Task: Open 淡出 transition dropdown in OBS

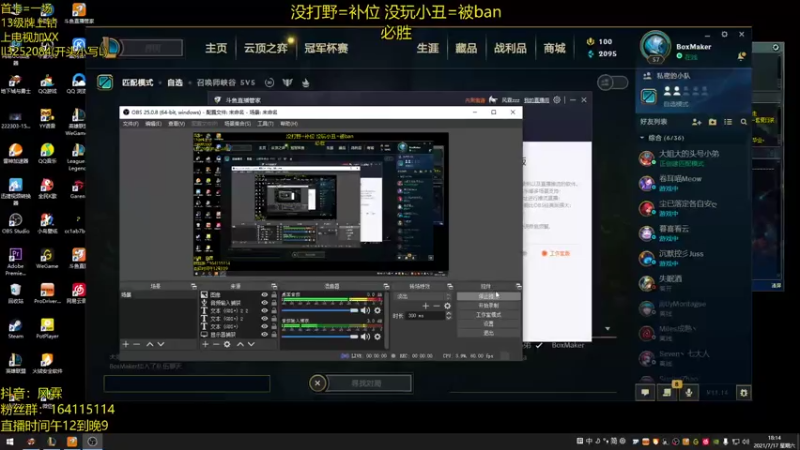Action: [x=423, y=296]
